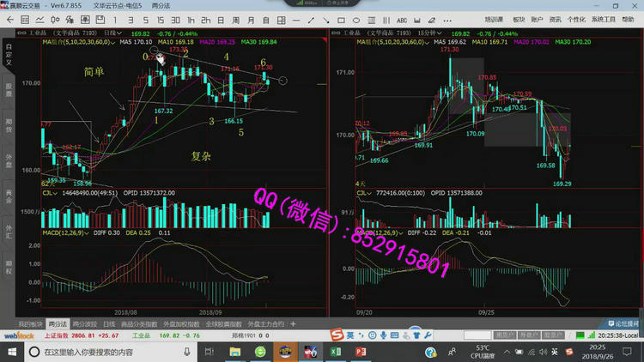Open Task View from the taskbar
The image size is (644, 362).
coord(209,352)
